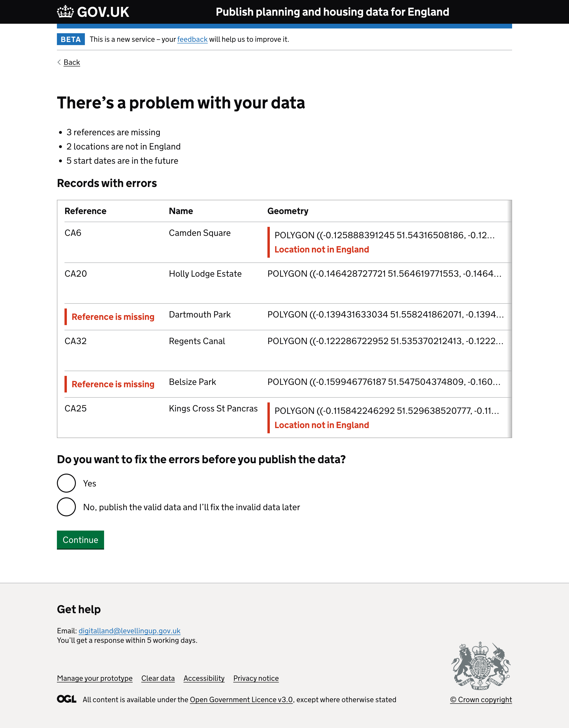Open Manage your prototype footer link
Image resolution: width=569 pixels, height=728 pixels.
(x=95, y=678)
